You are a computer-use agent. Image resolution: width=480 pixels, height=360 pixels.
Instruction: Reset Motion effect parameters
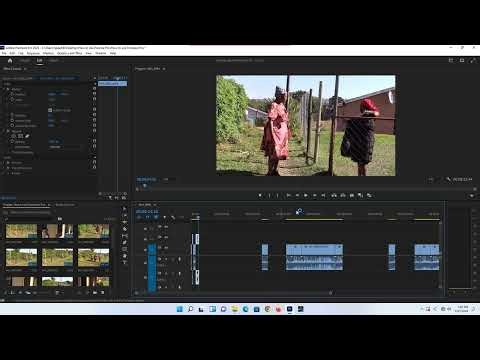click(x=94, y=89)
